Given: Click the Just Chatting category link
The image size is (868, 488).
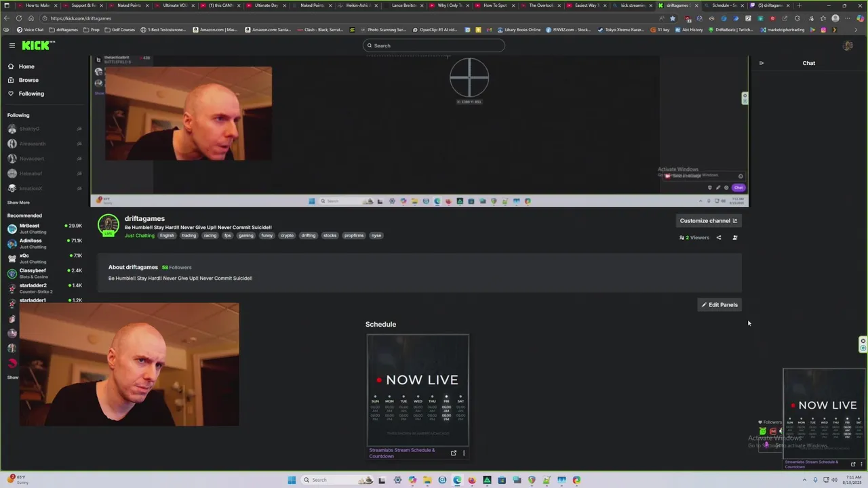Looking at the screenshot, I should tap(139, 235).
